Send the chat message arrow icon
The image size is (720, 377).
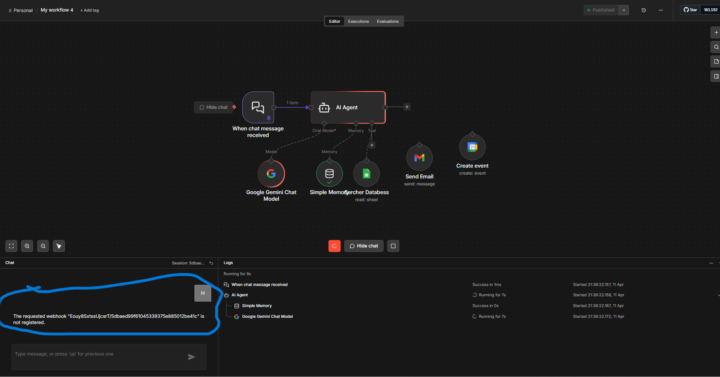(191, 357)
